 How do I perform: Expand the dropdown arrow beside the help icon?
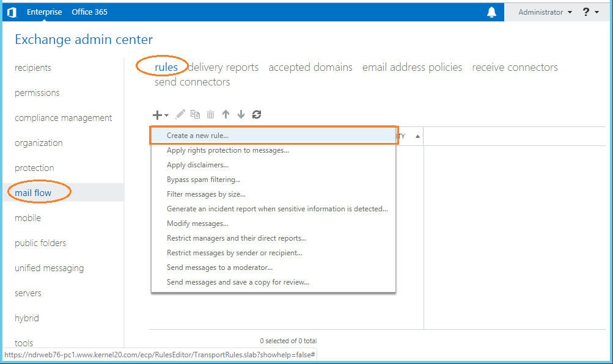(x=596, y=12)
